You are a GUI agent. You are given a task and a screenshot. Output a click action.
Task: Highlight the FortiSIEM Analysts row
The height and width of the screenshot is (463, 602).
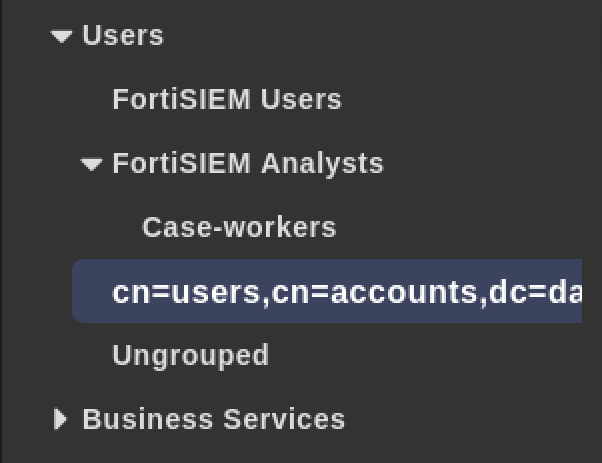[248, 164]
